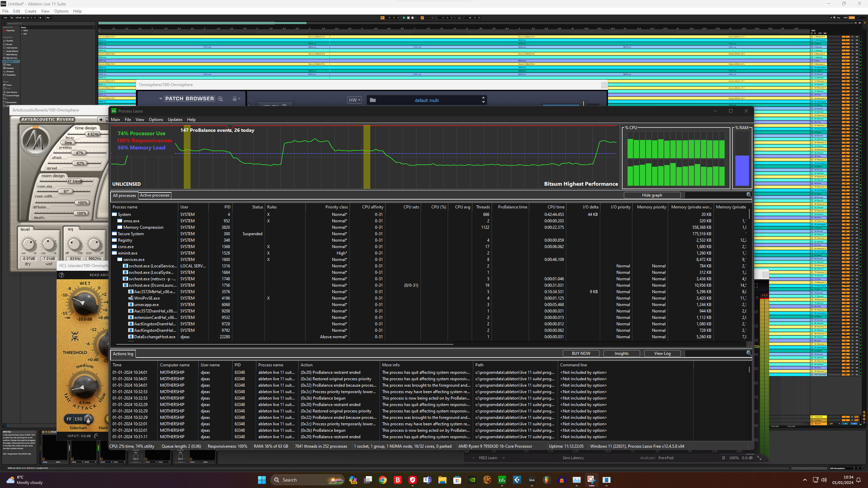Click the Process Lasso search magnifier icon

[749, 195]
